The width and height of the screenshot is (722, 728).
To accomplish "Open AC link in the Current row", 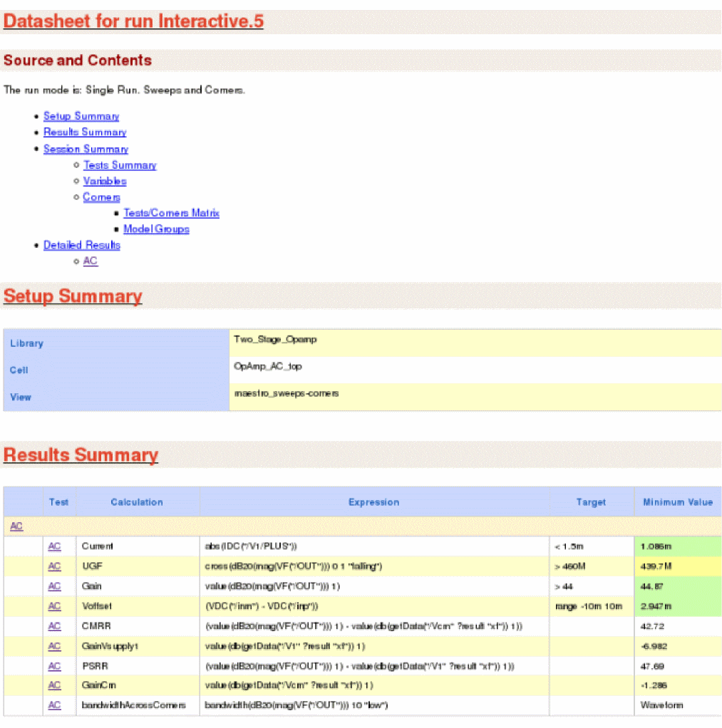I will [54, 546].
